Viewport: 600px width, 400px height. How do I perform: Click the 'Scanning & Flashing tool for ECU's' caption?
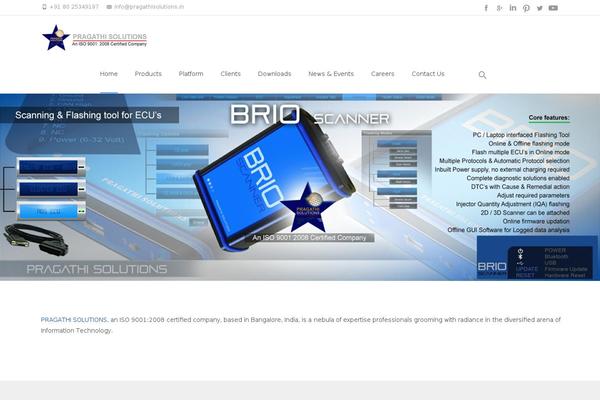(x=88, y=115)
